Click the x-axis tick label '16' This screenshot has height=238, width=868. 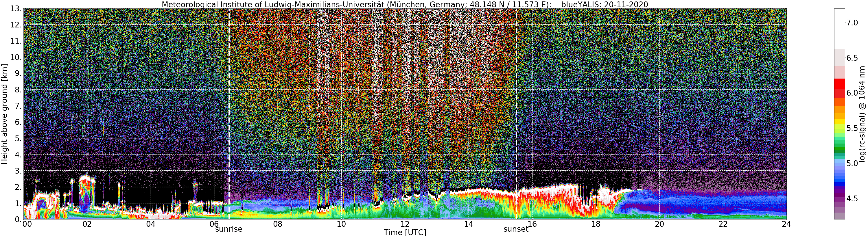click(532, 224)
